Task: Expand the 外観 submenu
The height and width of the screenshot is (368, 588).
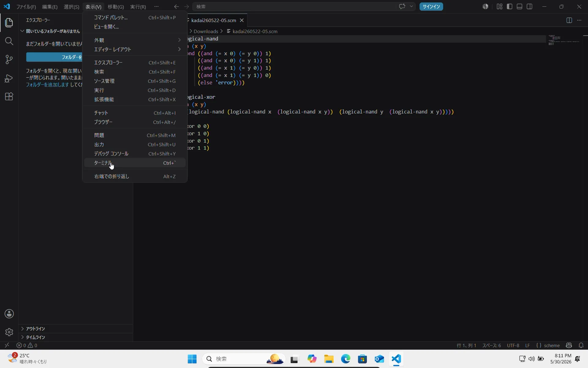Action: click(x=135, y=40)
